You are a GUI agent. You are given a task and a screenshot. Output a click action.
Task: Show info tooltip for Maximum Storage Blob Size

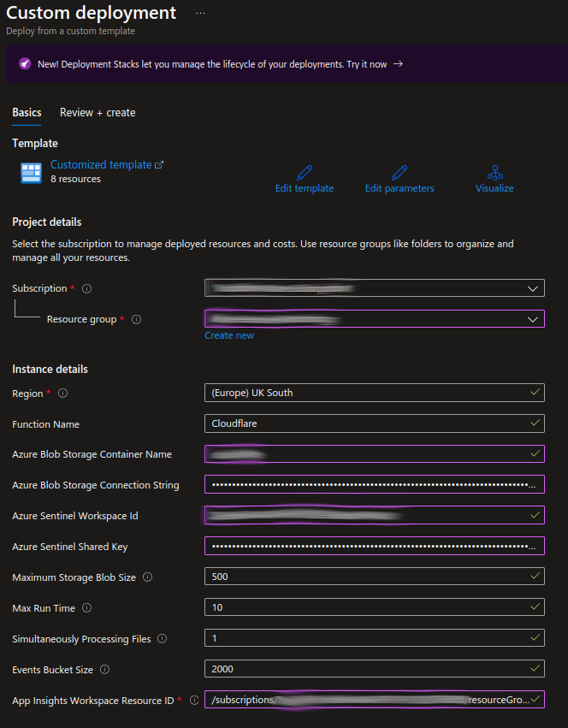coord(147,577)
